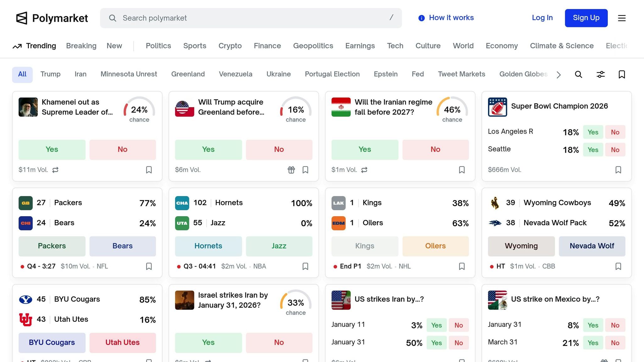
Task: Open saved bookmarks icon in filter row
Action: tap(622, 74)
